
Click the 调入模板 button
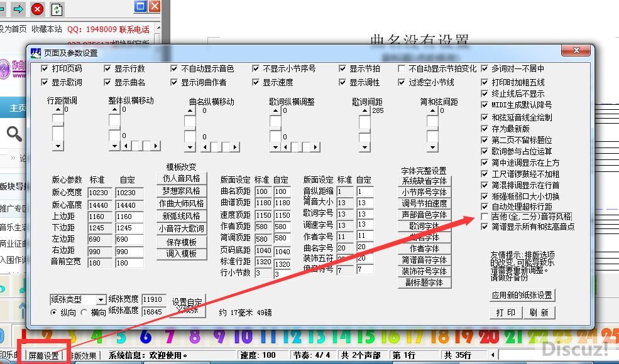pyautogui.click(x=182, y=254)
